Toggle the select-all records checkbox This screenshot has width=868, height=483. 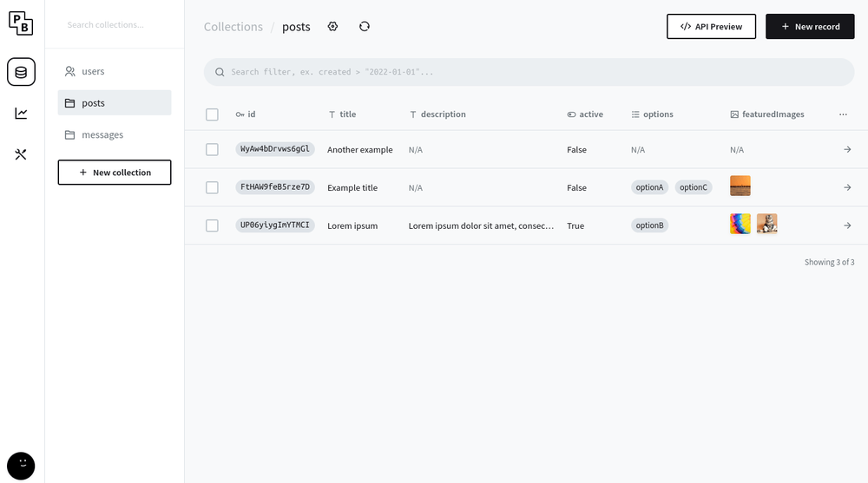[212, 114]
